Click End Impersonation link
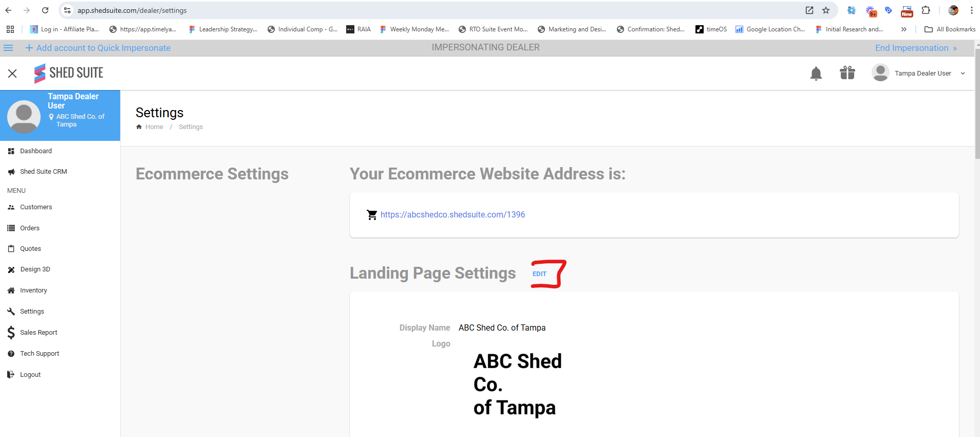 tap(916, 48)
